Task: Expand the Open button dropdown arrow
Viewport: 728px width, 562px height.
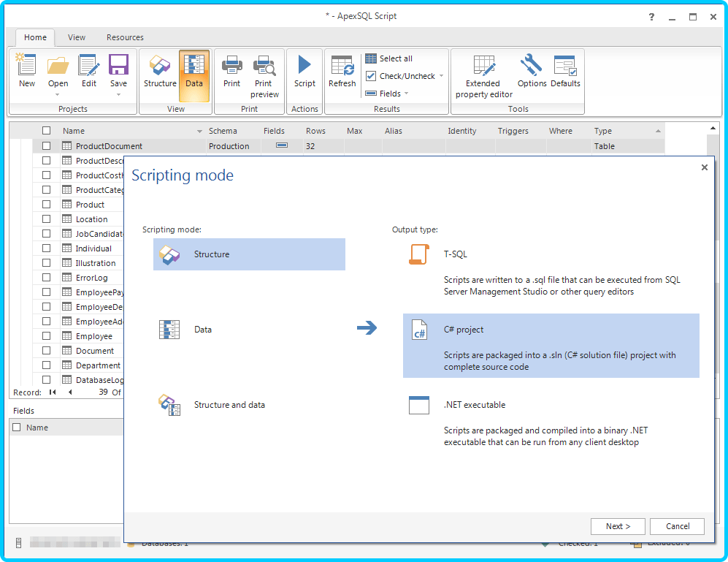Action: pos(58,95)
